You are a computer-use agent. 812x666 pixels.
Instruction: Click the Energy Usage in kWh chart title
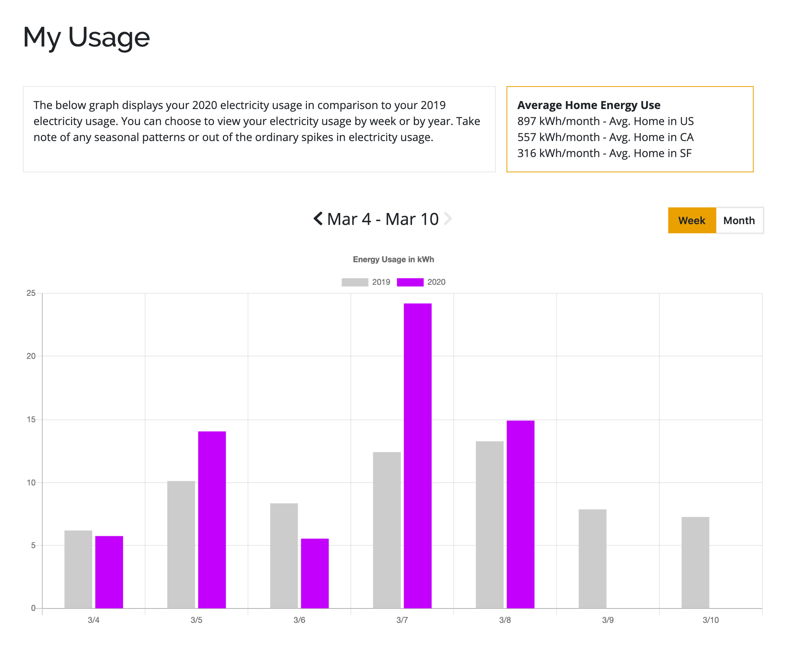(393, 259)
